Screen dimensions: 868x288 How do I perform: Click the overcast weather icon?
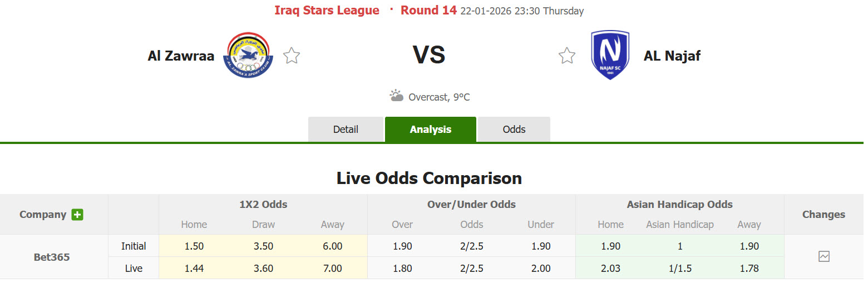[x=396, y=96]
